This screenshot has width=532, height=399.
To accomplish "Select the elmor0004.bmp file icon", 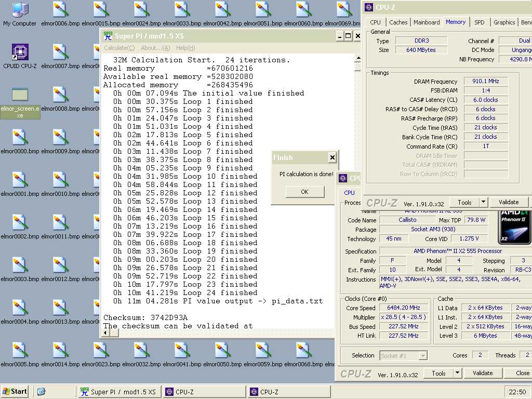I will pyautogui.click(x=20, y=312).
